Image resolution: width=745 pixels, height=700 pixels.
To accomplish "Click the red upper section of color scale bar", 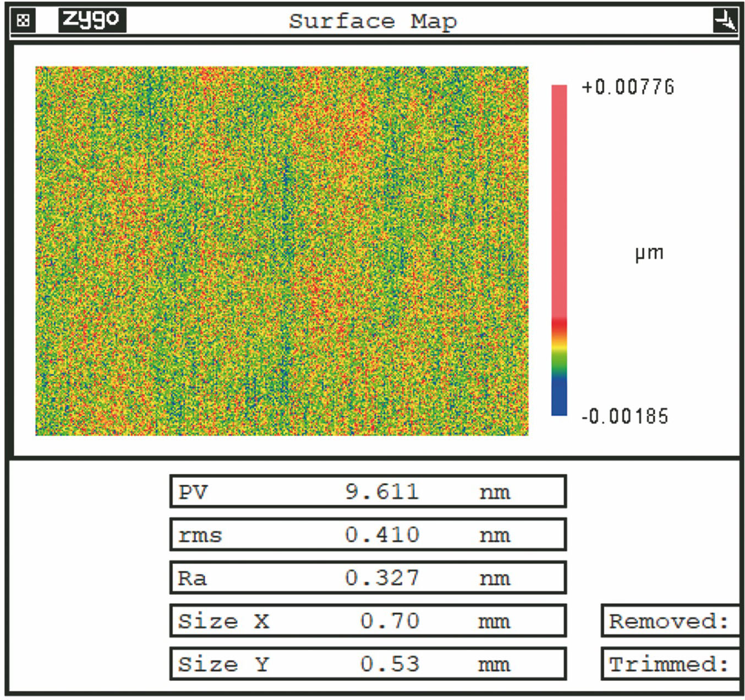I will point(559,198).
